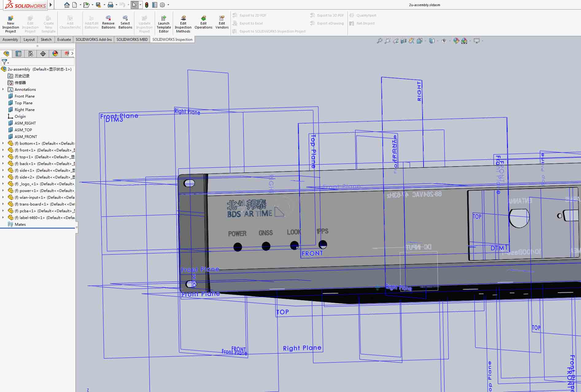The image size is (581, 392).
Task: Switch to FeatureManager design tree tab
Action: [6, 54]
